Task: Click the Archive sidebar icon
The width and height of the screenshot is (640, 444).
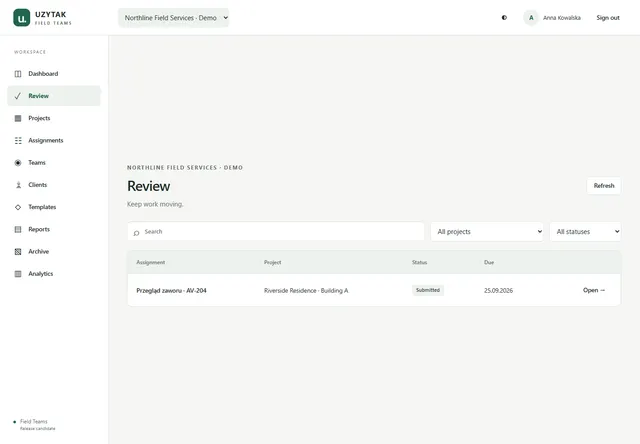Action: 18,252
